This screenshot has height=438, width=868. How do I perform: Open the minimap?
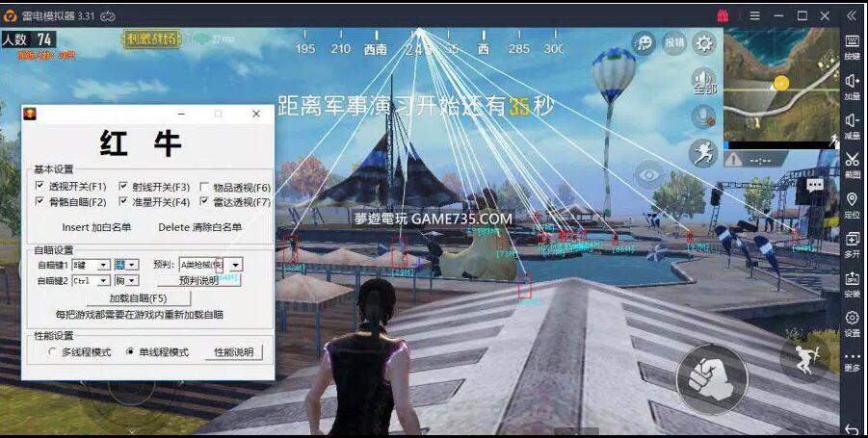[x=781, y=85]
